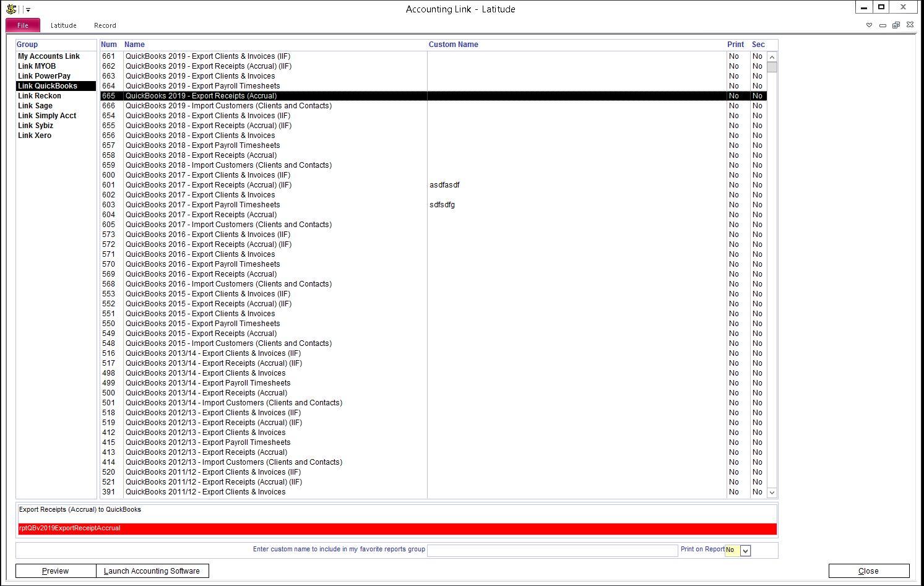Select row 553 QuickBooks 2015 Export Clients & Invoices (IIF)
Viewport: 924px width, 586px height.
[433, 294]
